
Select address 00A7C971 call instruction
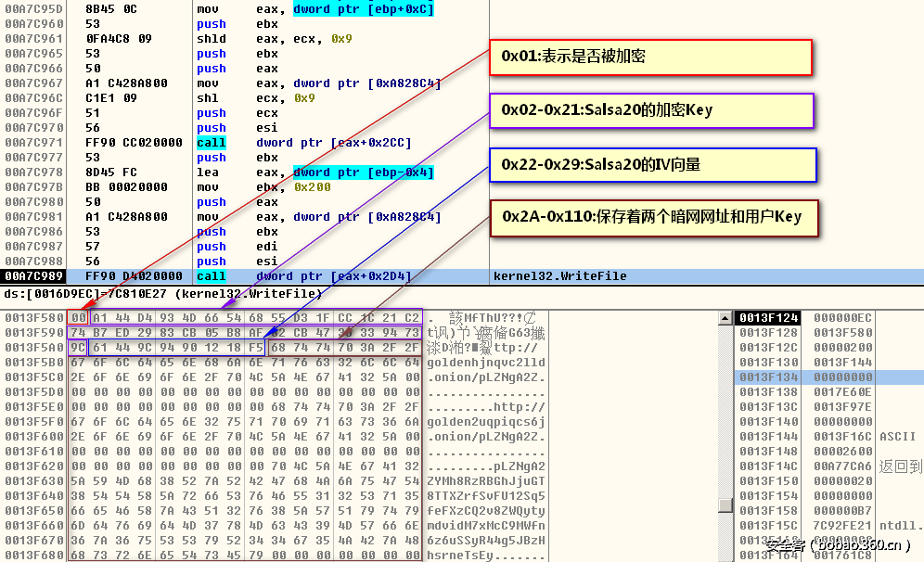(245, 143)
